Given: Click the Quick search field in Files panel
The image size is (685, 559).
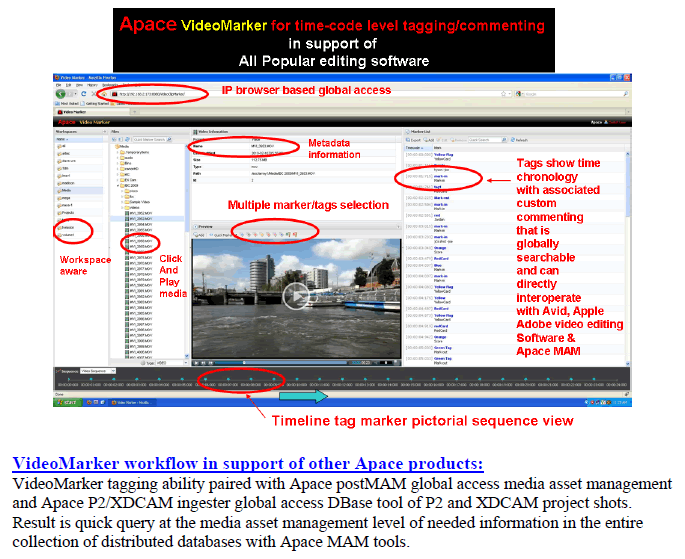Looking at the screenshot, I should coord(149,139).
